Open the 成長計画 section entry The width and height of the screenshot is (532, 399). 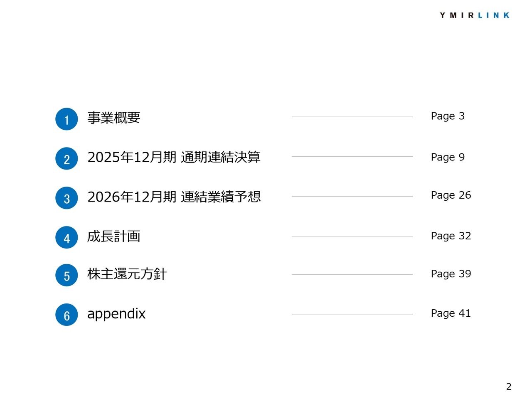click(113, 236)
